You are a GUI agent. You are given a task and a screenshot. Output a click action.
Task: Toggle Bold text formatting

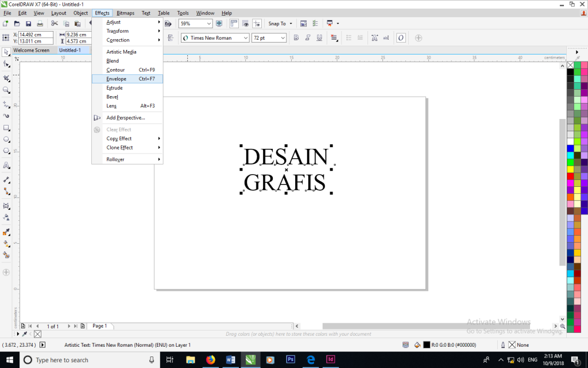tap(296, 38)
